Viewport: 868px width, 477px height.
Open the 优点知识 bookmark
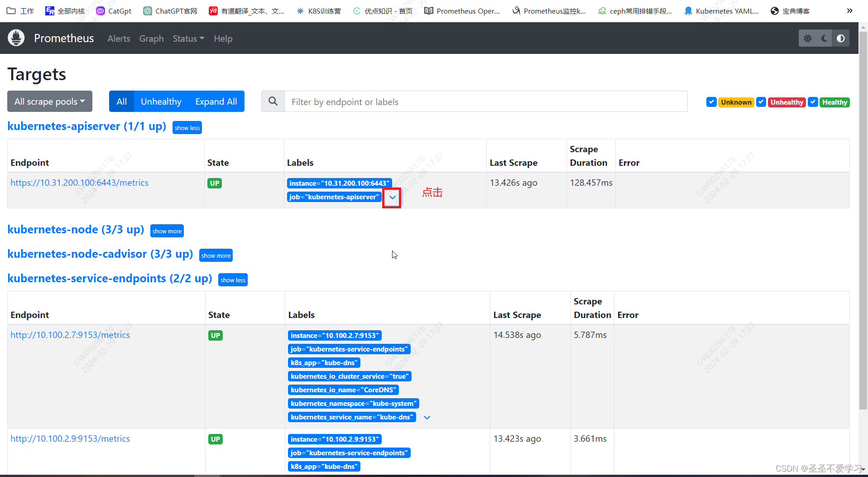(383, 11)
